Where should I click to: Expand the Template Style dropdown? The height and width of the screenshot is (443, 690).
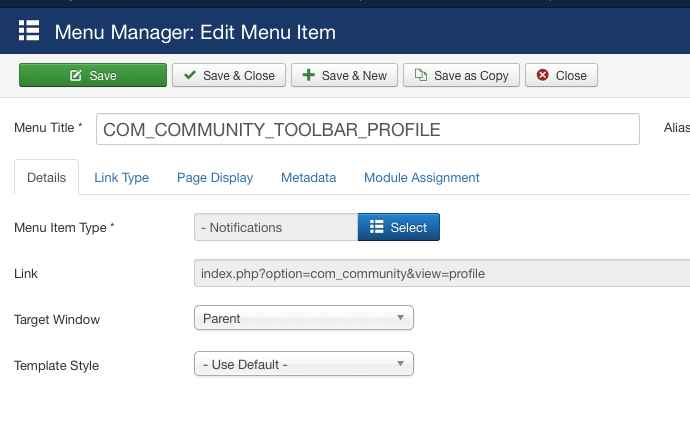click(304, 364)
